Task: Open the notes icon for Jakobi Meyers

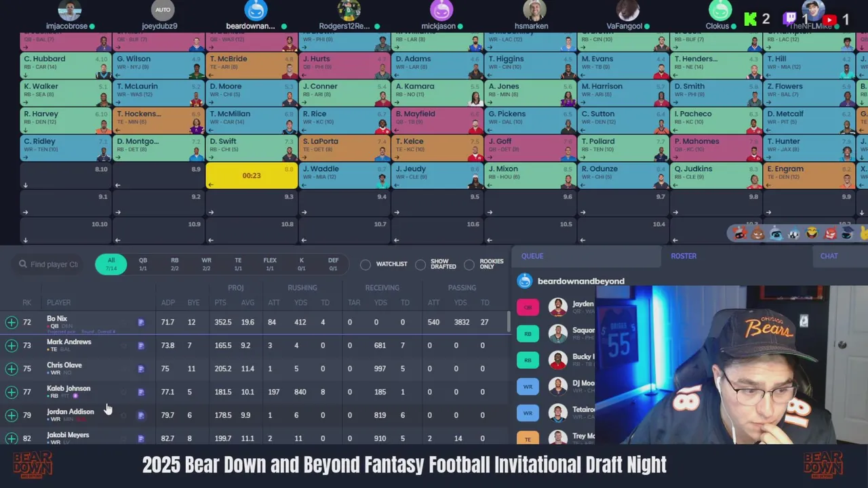Action: [x=140, y=439]
